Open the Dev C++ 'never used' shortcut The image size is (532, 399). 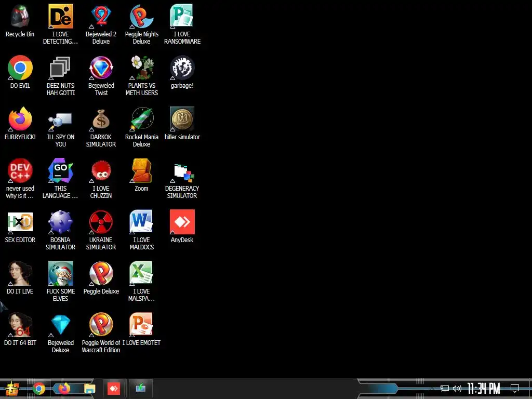[20, 179]
